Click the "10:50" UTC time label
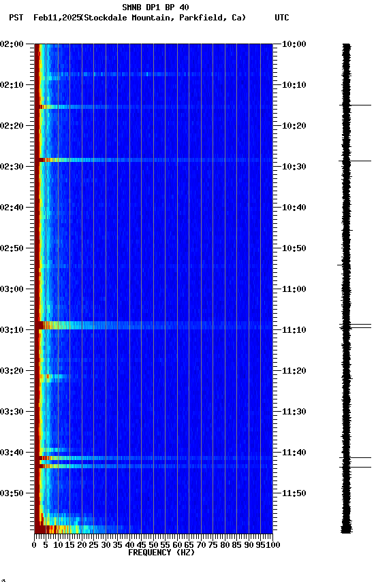This screenshot has width=376, height=588. [294, 248]
